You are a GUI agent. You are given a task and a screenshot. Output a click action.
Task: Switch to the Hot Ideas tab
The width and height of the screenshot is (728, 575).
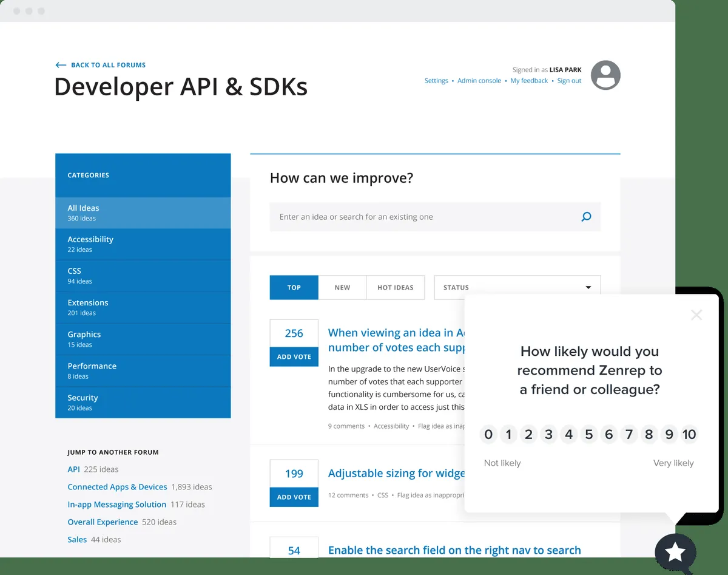click(395, 288)
